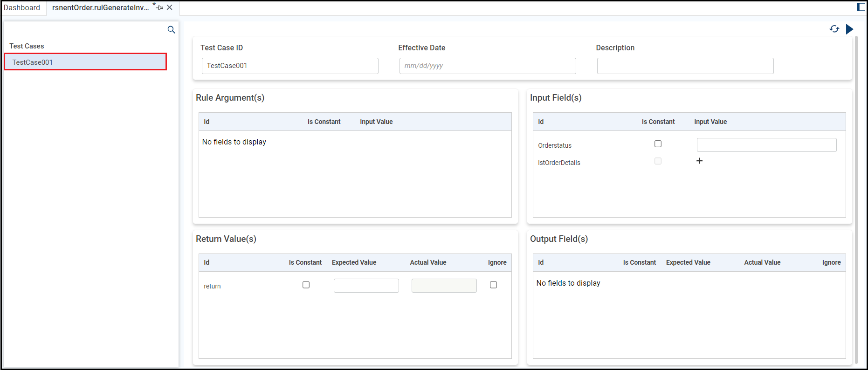Viewport: 868px width, 370px height.
Task: Toggle the side panel layout icon
Action: point(861,7)
